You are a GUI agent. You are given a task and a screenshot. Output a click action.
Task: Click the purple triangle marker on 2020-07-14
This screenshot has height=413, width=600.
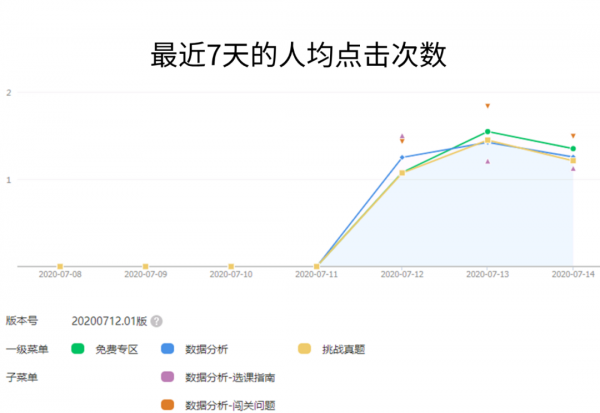[573, 169]
